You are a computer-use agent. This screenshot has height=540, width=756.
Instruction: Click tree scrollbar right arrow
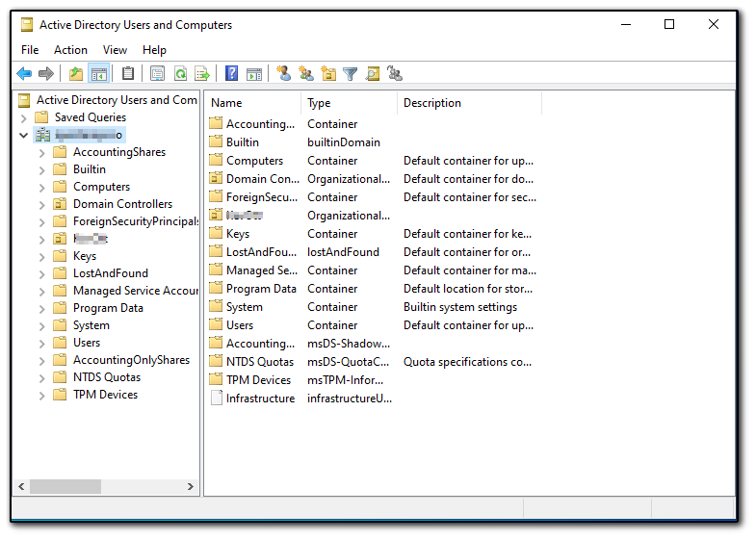[x=191, y=486]
